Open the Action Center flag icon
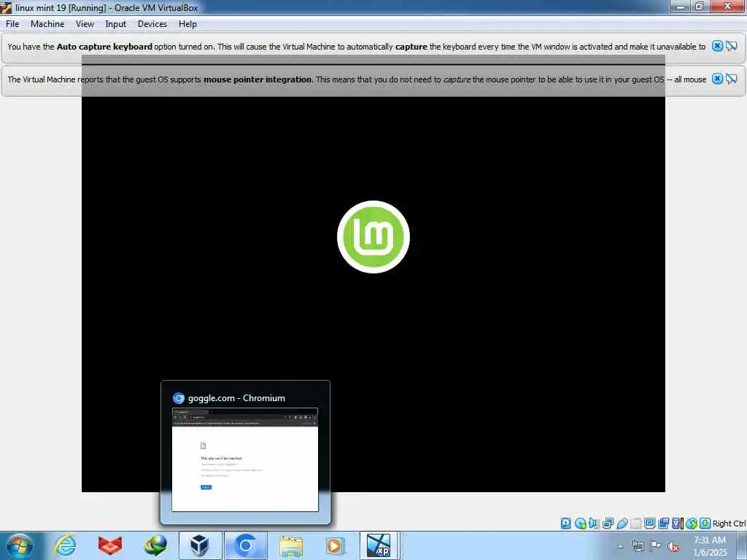This screenshot has width=747, height=560. [656, 546]
